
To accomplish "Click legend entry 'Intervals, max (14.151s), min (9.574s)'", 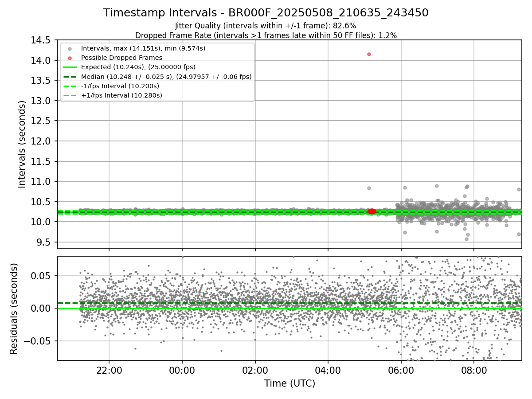I will pos(143,48).
